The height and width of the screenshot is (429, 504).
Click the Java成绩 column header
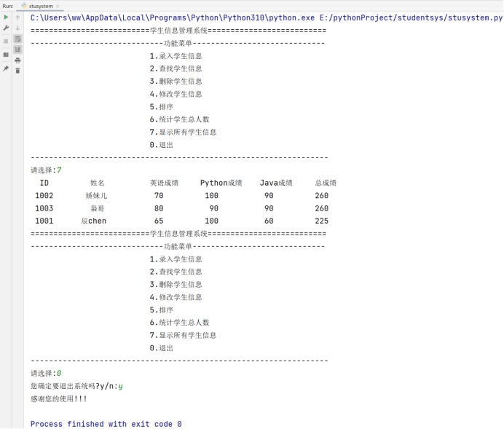[x=276, y=183]
